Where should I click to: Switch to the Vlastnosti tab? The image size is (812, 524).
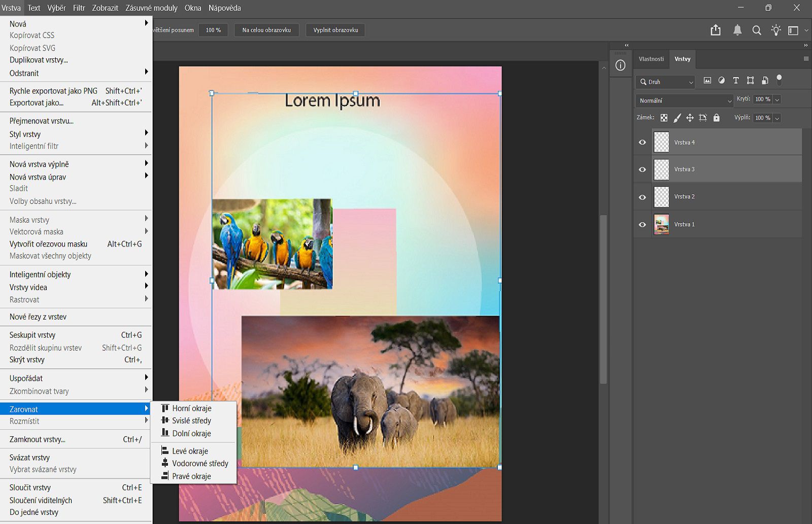(x=651, y=59)
